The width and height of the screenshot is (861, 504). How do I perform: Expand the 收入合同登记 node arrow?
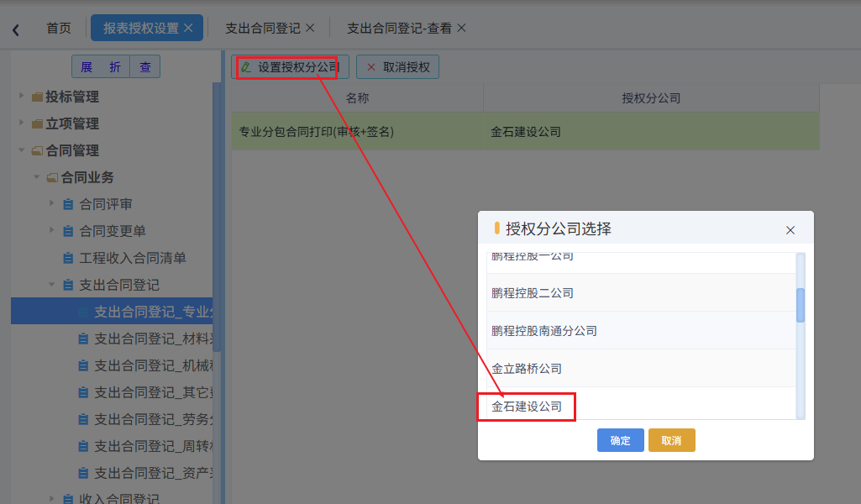(51, 498)
